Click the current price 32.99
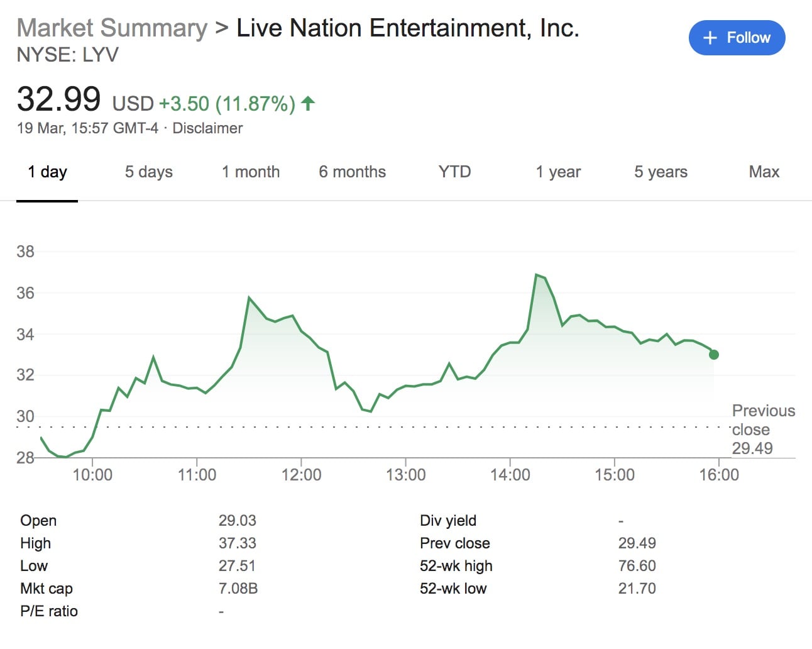Image resolution: width=812 pixels, height=649 pixels. (x=58, y=99)
